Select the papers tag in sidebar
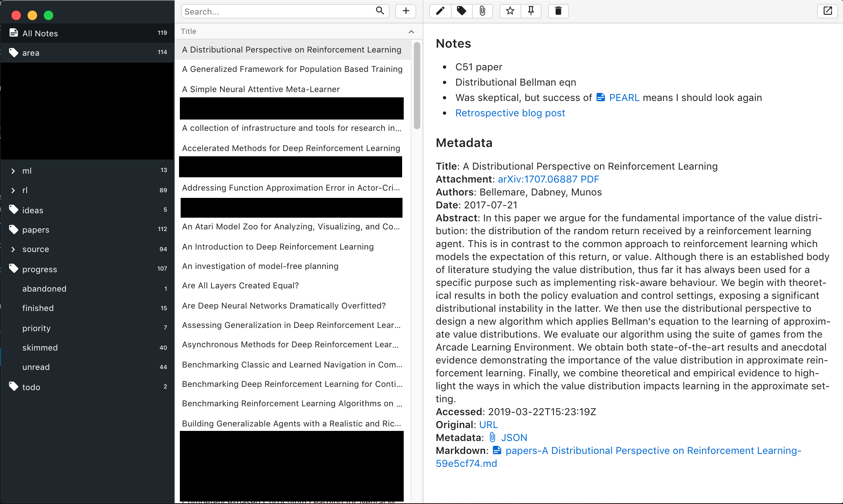 pyautogui.click(x=36, y=229)
